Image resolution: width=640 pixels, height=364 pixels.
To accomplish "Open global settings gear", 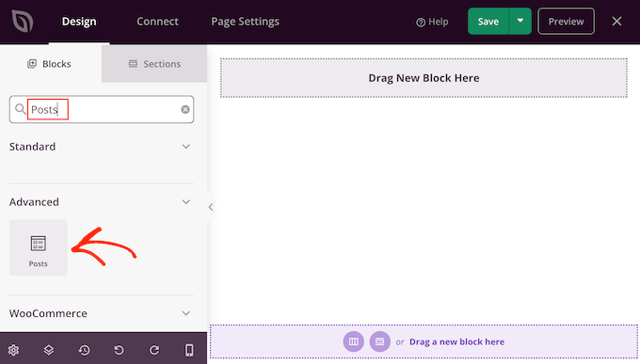I will pyautogui.click(x=13, y=350).
